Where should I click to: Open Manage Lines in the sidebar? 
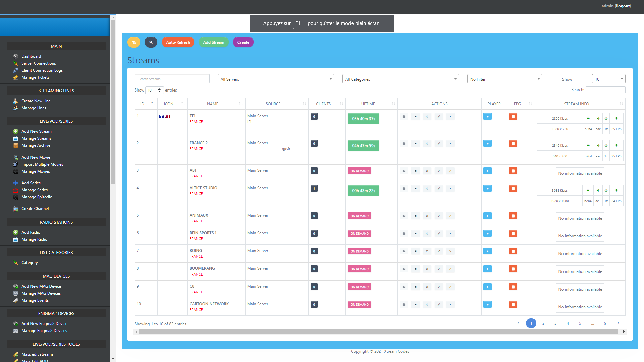click(x=34, y=108)
